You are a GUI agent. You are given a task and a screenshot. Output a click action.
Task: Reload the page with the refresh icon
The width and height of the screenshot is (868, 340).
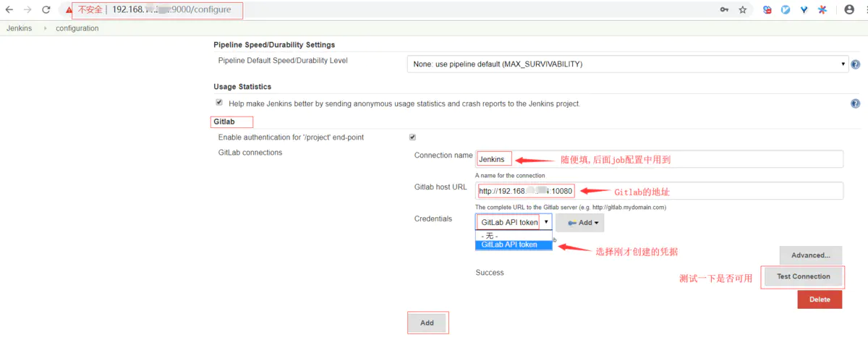[46, 10]
